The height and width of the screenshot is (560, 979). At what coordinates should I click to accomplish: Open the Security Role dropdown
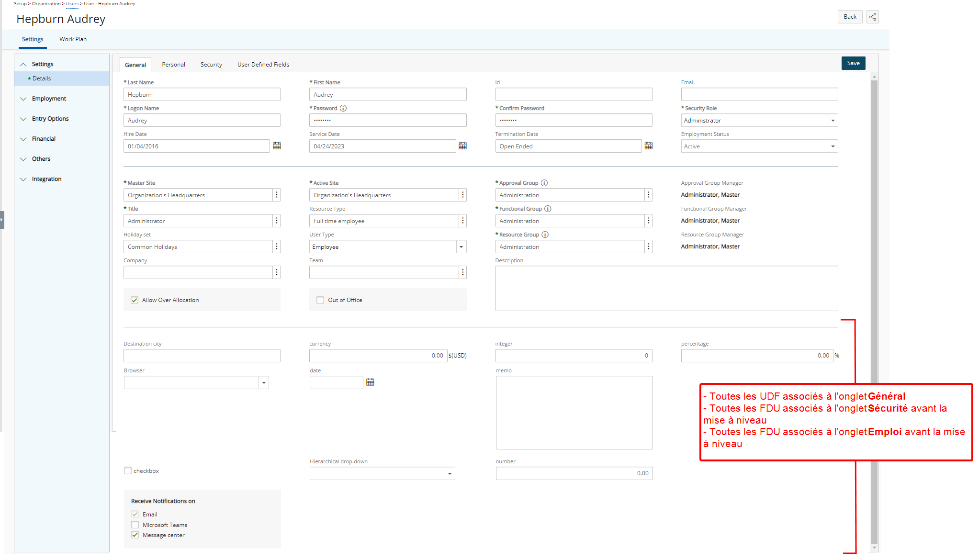pyautogui.click(x=833, y=120)
